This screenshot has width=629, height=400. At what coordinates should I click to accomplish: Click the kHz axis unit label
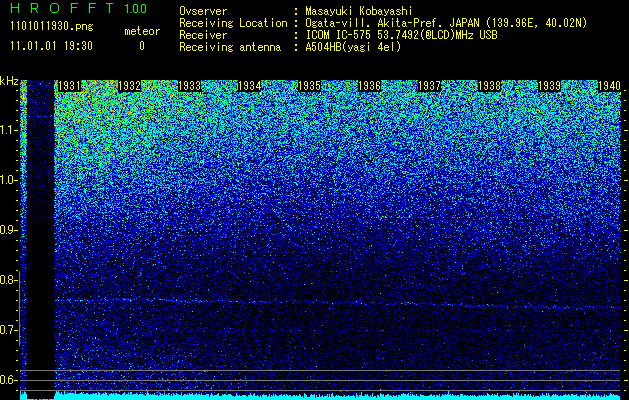coord(9,81)
